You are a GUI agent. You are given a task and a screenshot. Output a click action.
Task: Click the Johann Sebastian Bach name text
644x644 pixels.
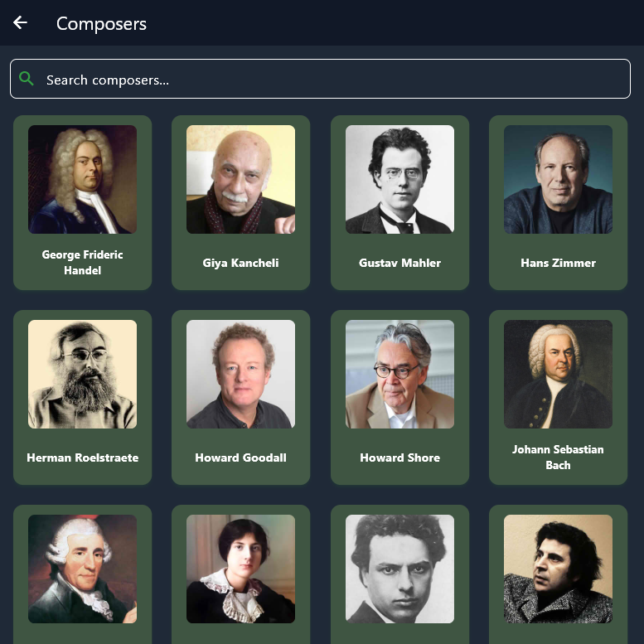558,458
